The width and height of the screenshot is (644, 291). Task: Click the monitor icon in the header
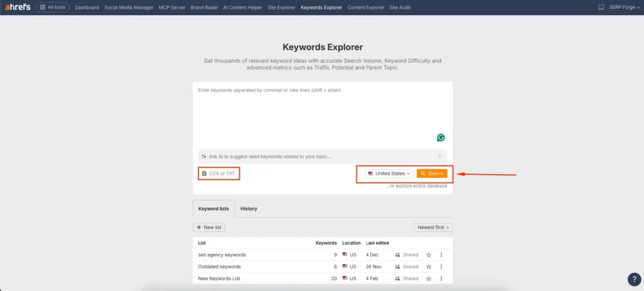click(601, 8)
